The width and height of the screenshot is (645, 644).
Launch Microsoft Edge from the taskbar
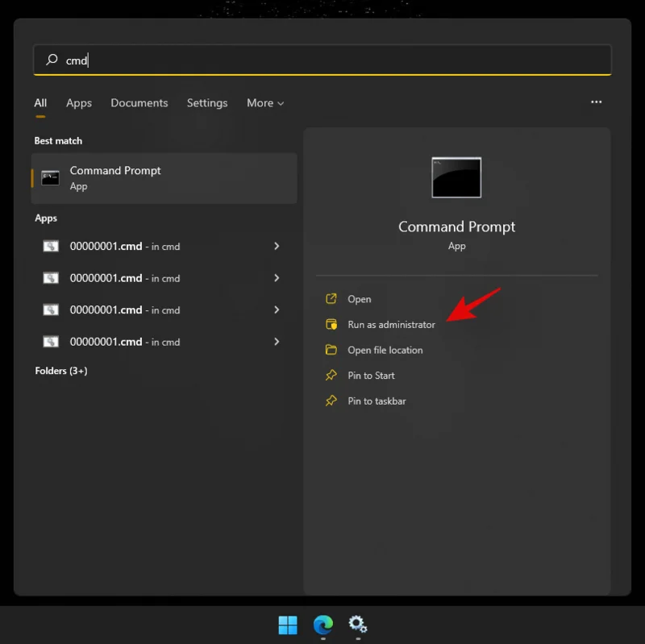(x=323, y=625)
